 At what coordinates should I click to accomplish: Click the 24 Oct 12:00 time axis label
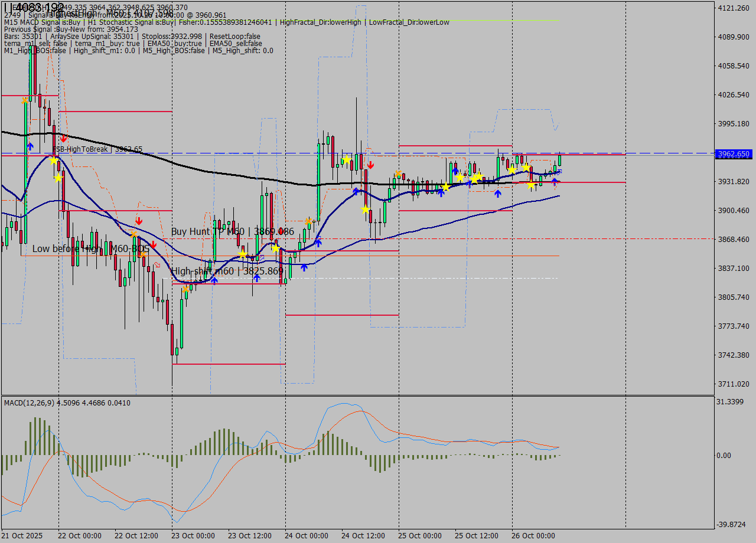(363, 536)
